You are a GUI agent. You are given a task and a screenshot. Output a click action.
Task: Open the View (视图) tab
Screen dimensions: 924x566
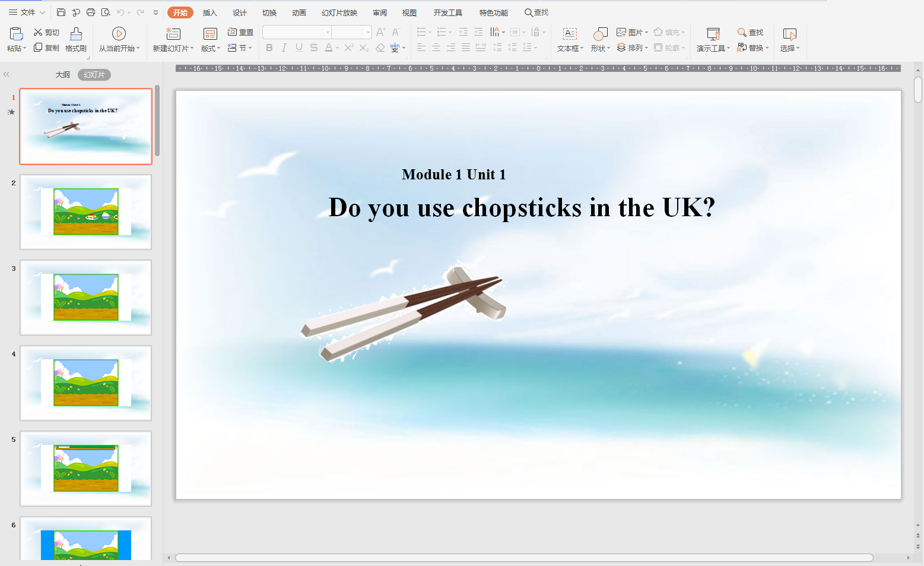coord(409,12)
